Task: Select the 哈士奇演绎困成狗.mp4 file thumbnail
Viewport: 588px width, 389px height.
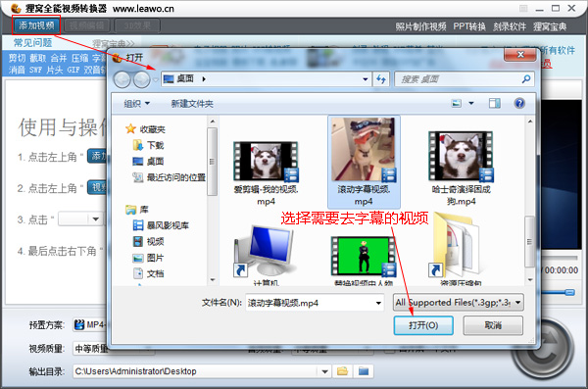Action: click(461, 157)
